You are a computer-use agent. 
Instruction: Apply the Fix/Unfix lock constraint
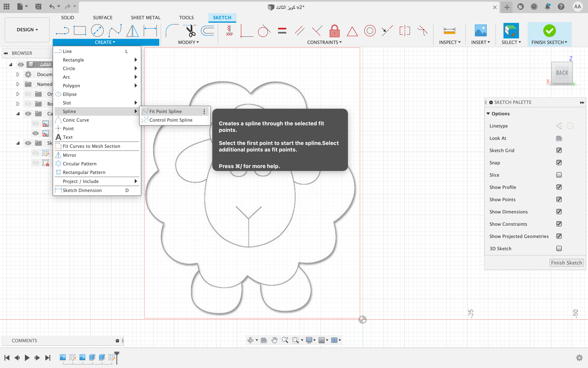point(334,31)
